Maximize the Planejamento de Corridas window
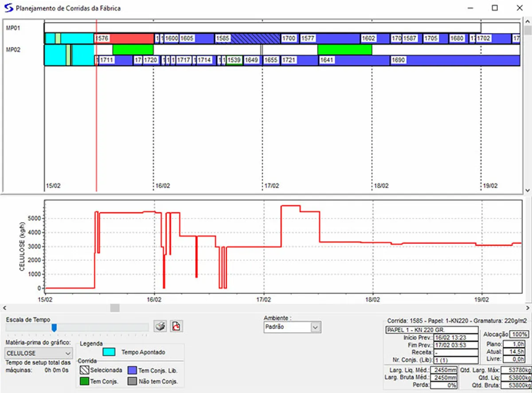Screen dimensions: 532x393 click(495, 8)
